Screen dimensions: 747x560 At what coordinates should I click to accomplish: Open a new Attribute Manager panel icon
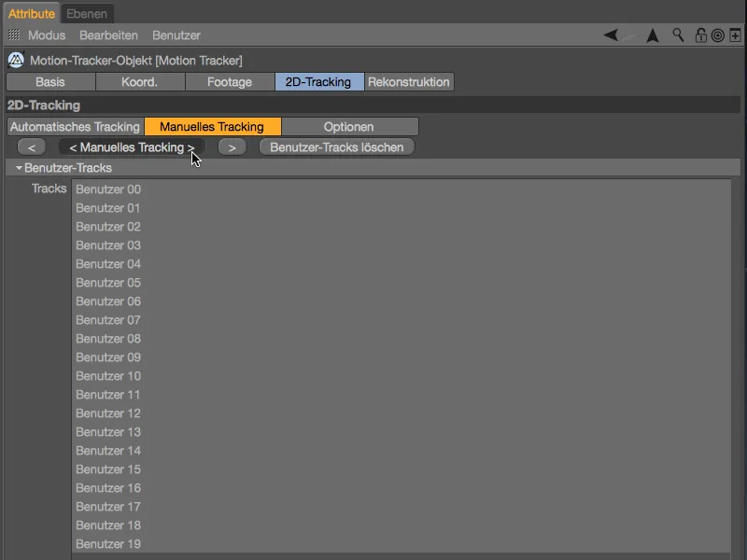point(736,35)
